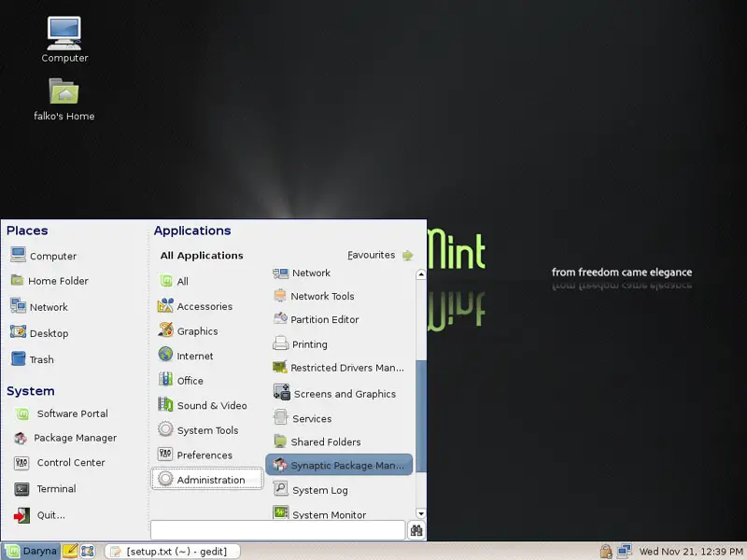Screen dimensions: 747x560
Task: Focus the menu search field
Action: (x=277, y=530)
